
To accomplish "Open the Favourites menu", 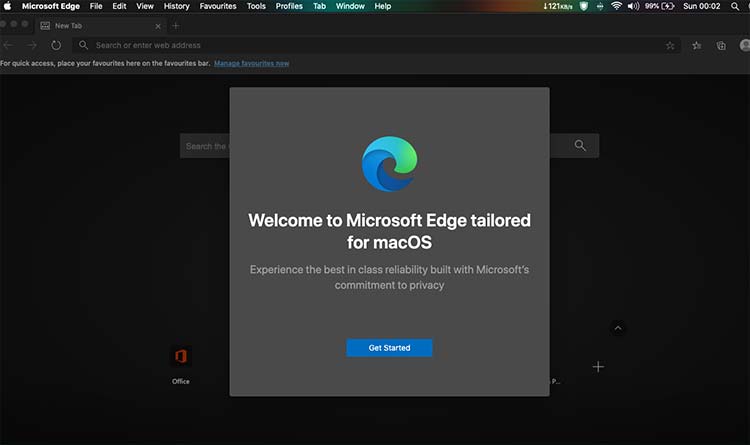I will (x=218, y=6).
